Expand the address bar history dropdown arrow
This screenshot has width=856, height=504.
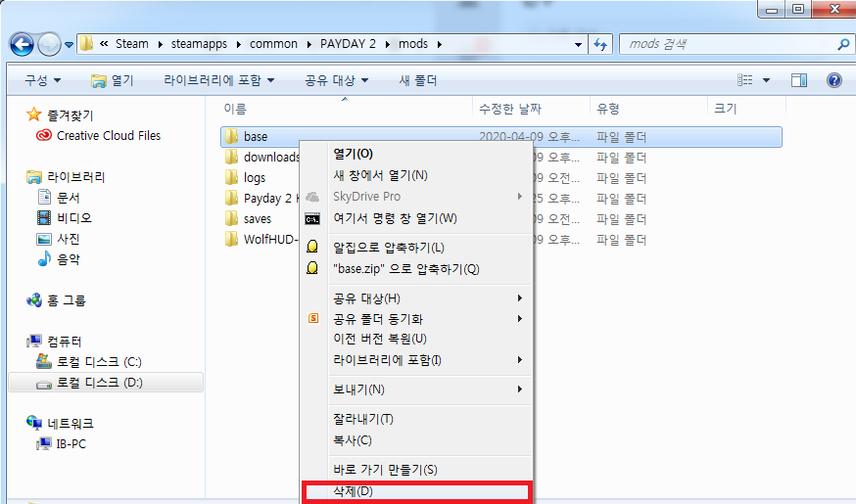tap(578, 45)
